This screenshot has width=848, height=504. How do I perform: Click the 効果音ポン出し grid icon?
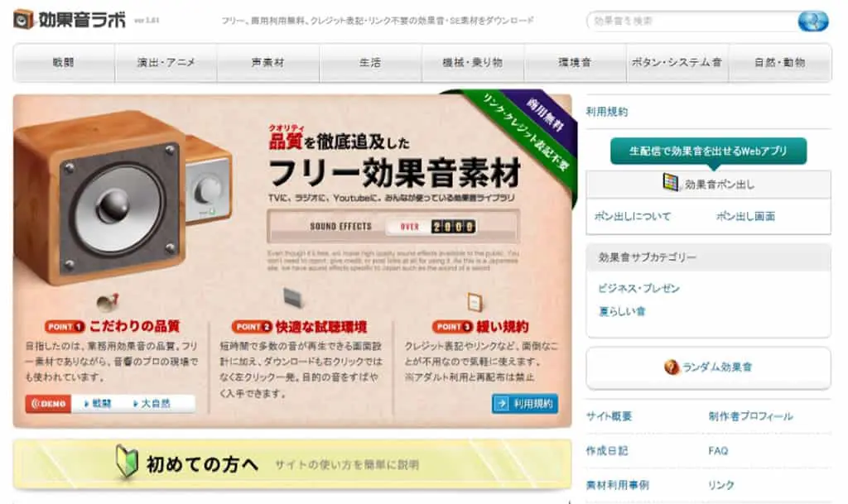click(671, 183)
